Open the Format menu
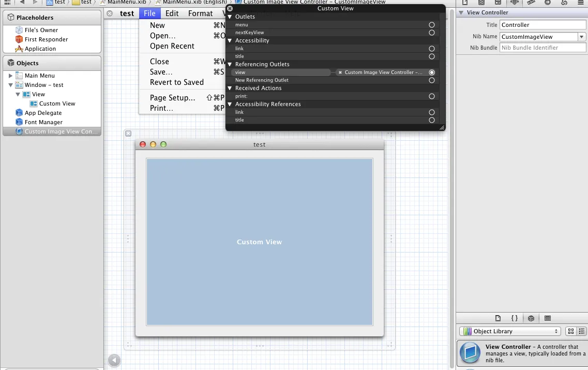 (200, 13)
